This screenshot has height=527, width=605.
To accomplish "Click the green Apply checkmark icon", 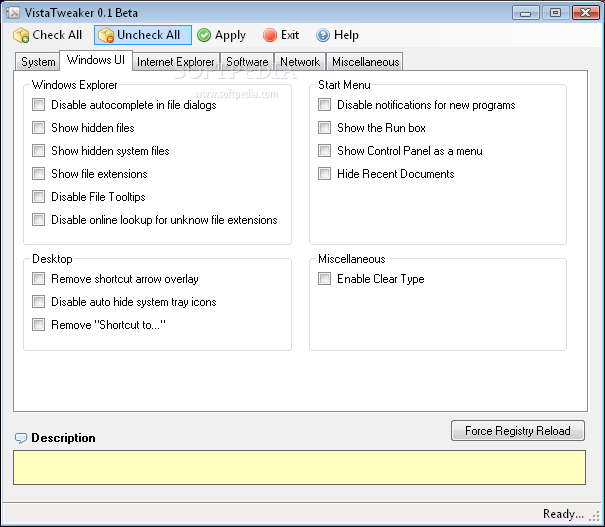I will click(x=204, y=35).
